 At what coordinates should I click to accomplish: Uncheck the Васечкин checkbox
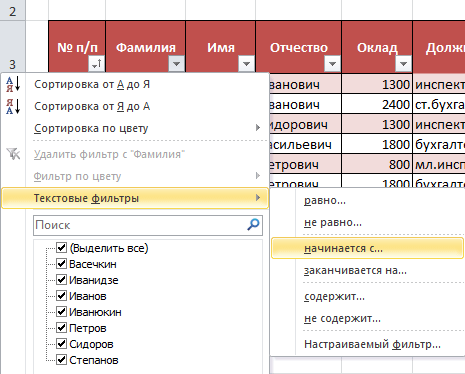pos(61,263)
